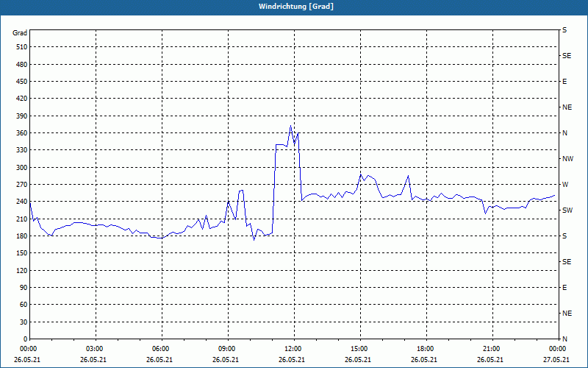This screenshot has height=368, width=588.
Task: Pick the '330' y-axis tick label
Action: 22,150
